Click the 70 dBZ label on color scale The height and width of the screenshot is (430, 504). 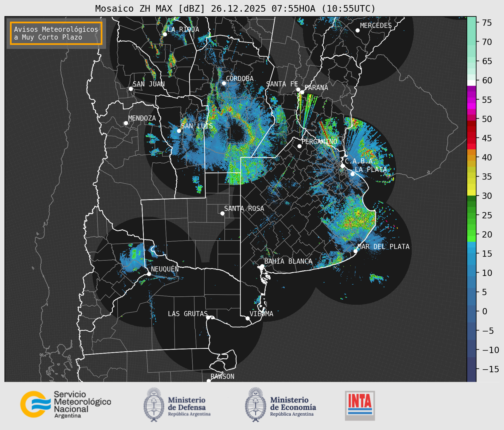click(487, 42)
